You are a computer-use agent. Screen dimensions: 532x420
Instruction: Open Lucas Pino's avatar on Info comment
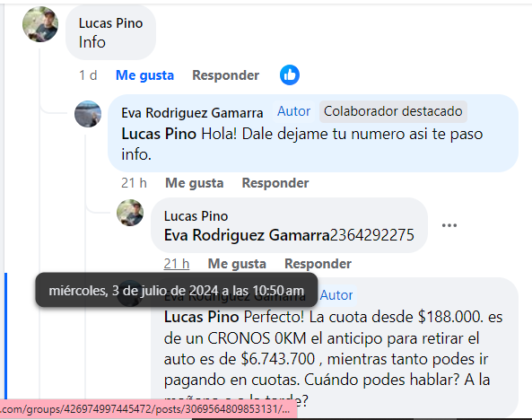(40, 24)
